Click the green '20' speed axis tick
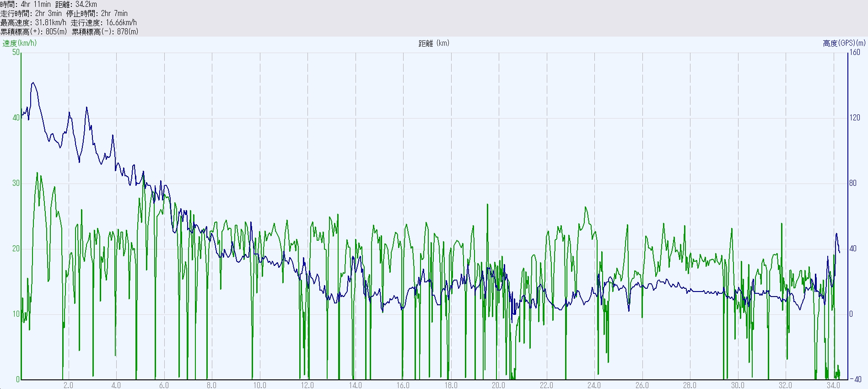868x389 pixels. [x=16, y=249]
